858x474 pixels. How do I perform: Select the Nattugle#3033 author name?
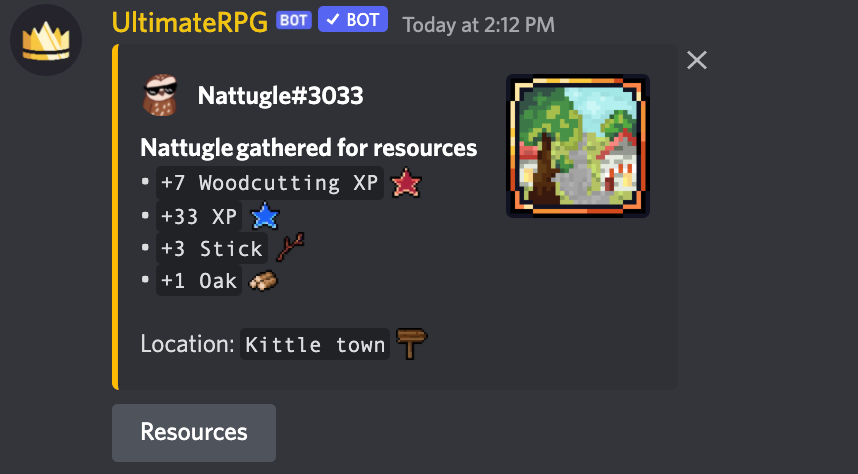click(x=280, y=96)
